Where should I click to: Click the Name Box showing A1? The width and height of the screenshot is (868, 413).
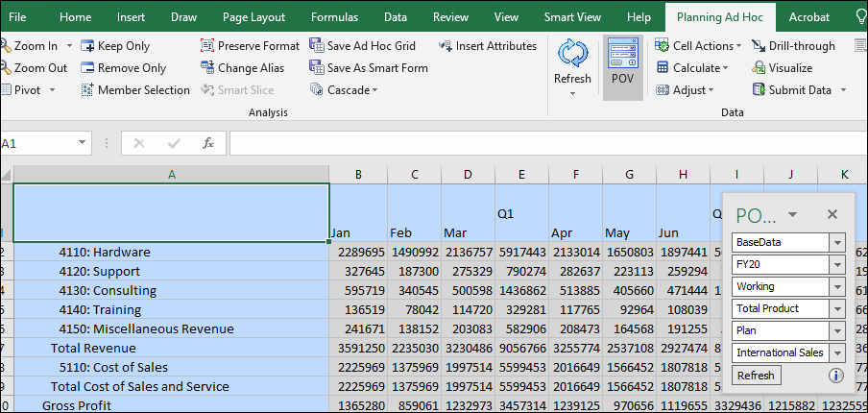pyautogui.click(x=38, y=143)
